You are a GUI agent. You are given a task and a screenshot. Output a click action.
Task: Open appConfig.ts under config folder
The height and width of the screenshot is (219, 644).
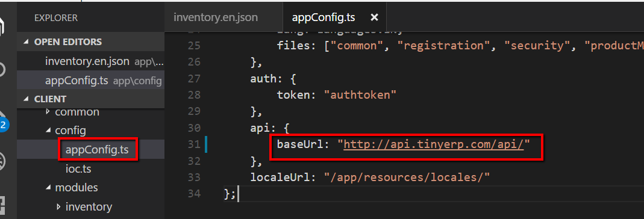[97, 150]
